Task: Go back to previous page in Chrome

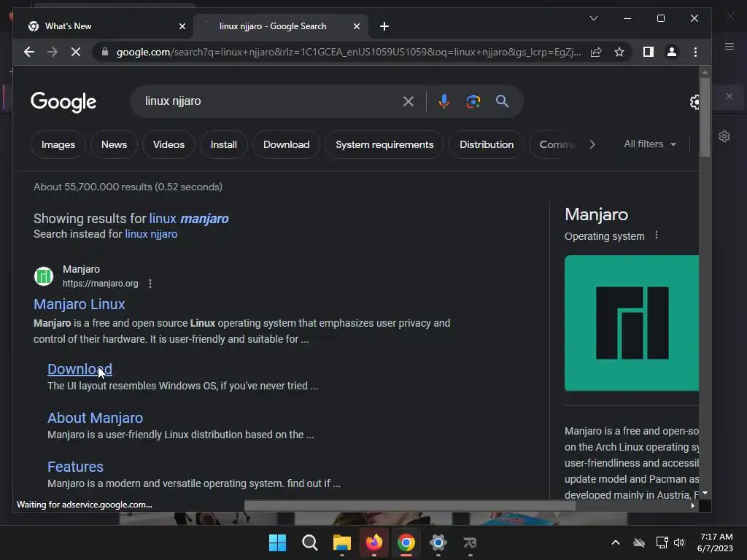Action: point(29,52)
